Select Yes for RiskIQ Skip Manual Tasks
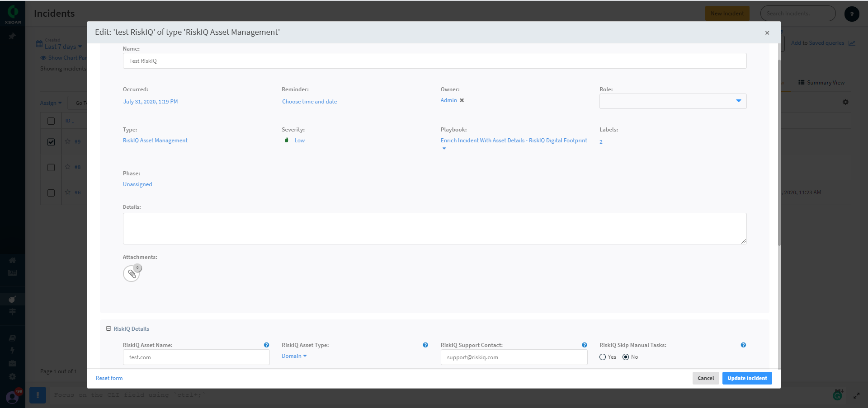Viewport: 868px width, 408px height. tap(603, 357)
